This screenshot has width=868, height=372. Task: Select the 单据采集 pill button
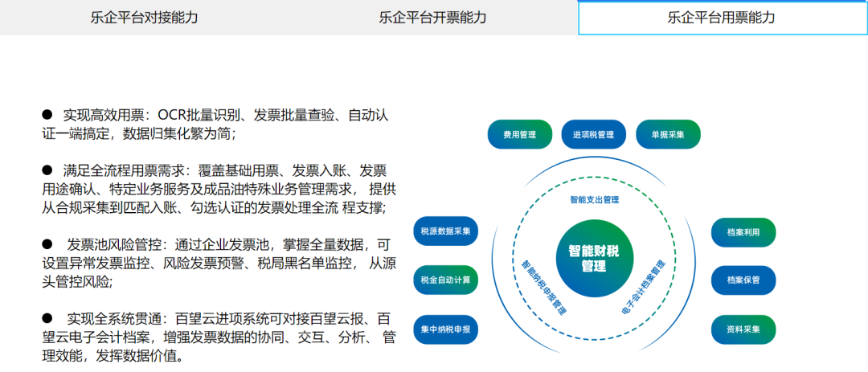(668, 134)
